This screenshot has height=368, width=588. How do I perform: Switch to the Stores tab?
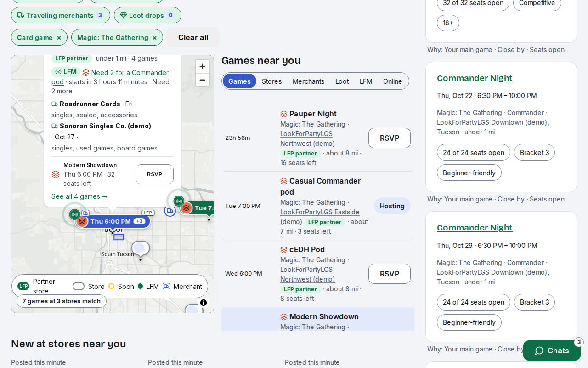tap(271, 81)
